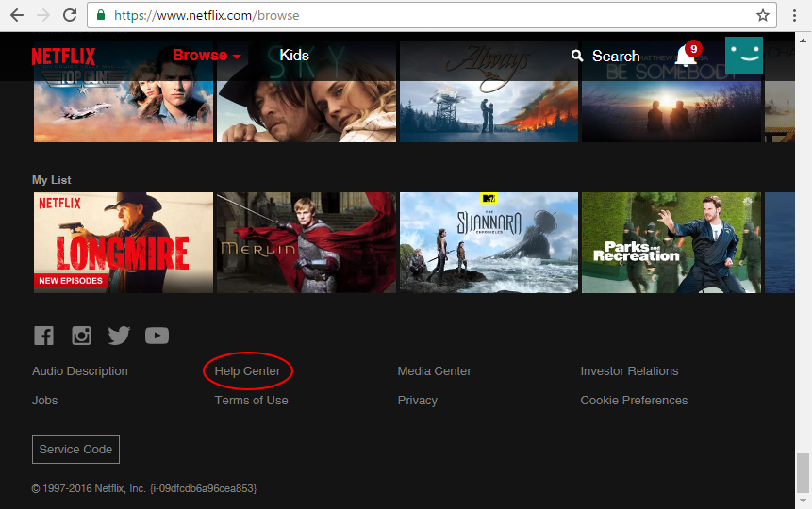Click the My List row heading
Viewport: 812px width, 509px height.
(x=51, y=180)
